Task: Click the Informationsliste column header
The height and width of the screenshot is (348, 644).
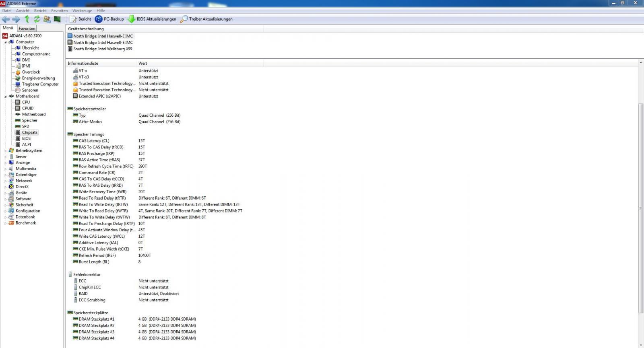Action: pos(102,63)
